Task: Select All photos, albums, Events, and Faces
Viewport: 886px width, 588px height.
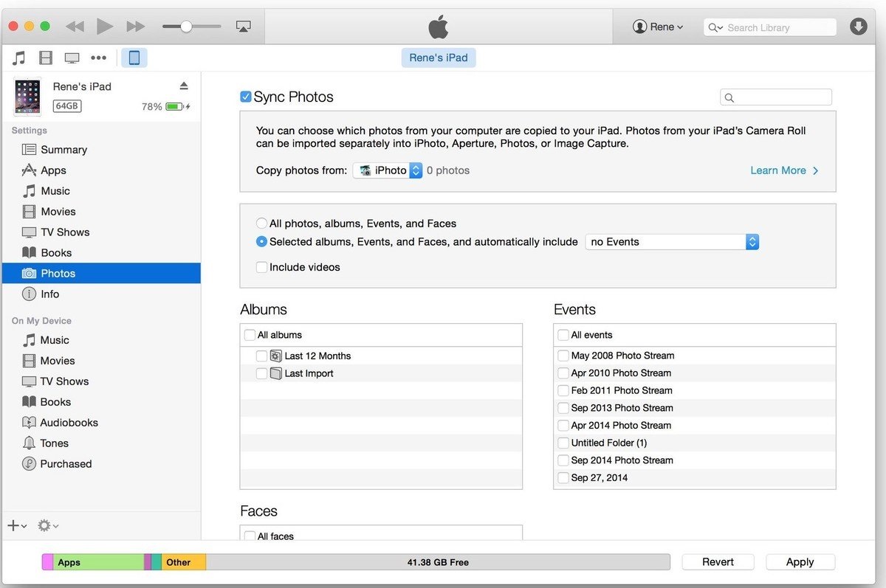Action: point(261,223)
